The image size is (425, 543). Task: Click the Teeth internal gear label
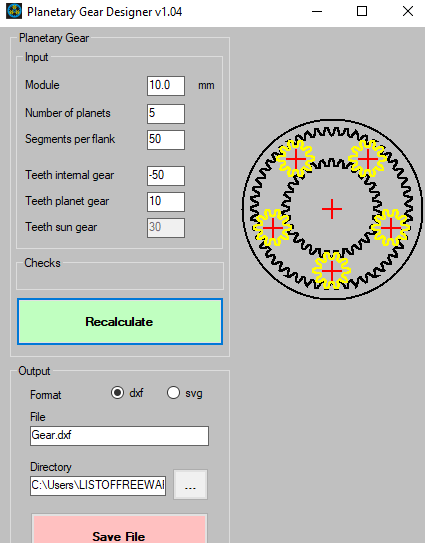point(70,175)
